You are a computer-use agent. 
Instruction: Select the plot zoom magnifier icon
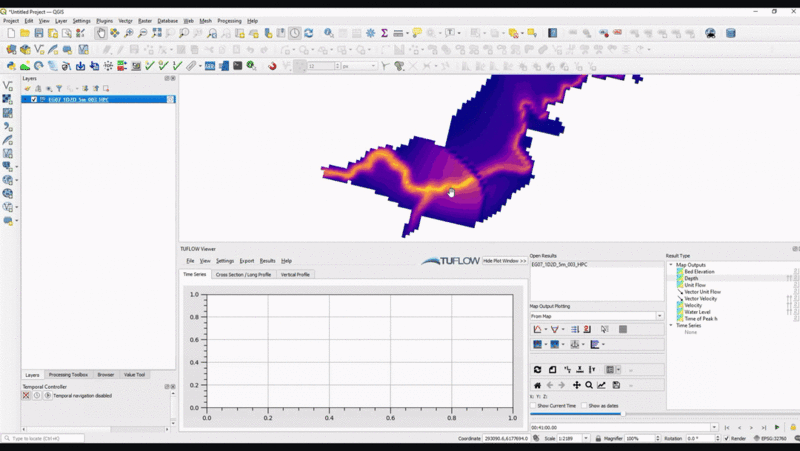[589, 385]
